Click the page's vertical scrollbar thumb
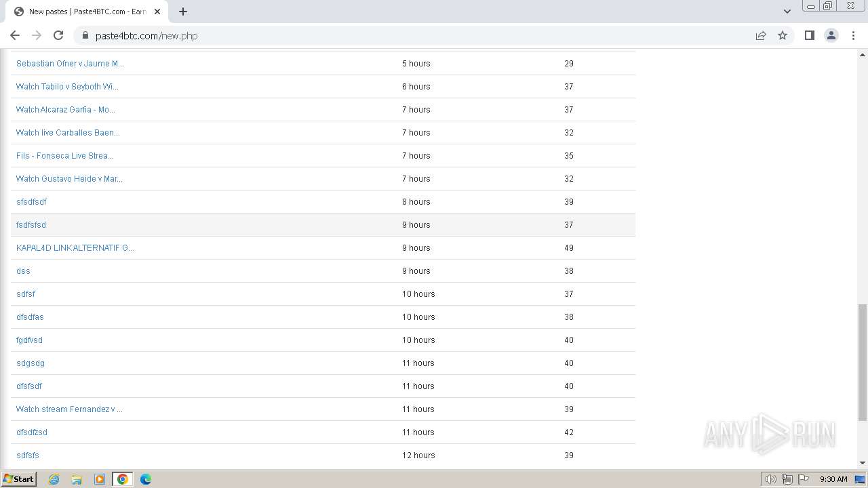This screenshot has height=488, width=868. click(x=863, y=363)
